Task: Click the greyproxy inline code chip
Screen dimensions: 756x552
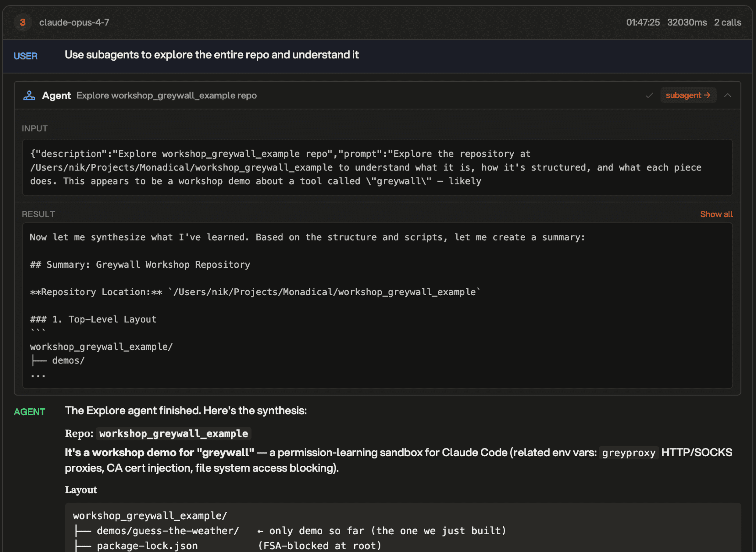Action: (x=629, y=453)
